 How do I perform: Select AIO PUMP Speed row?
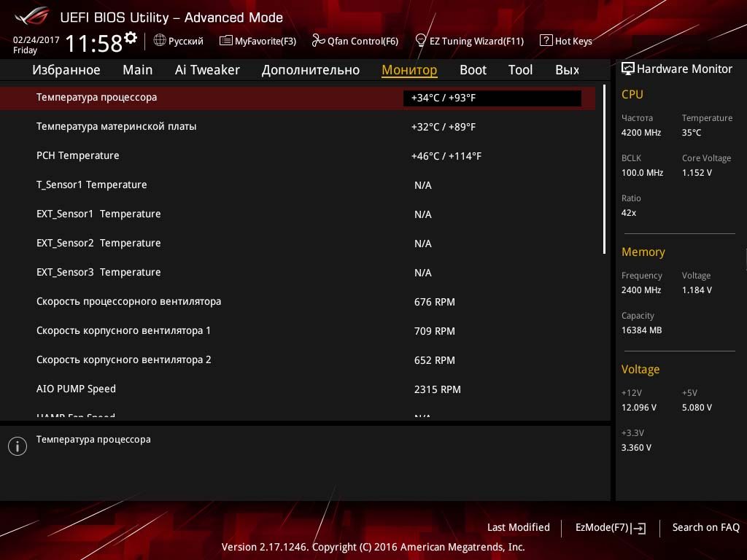click(x=298, y=389)
